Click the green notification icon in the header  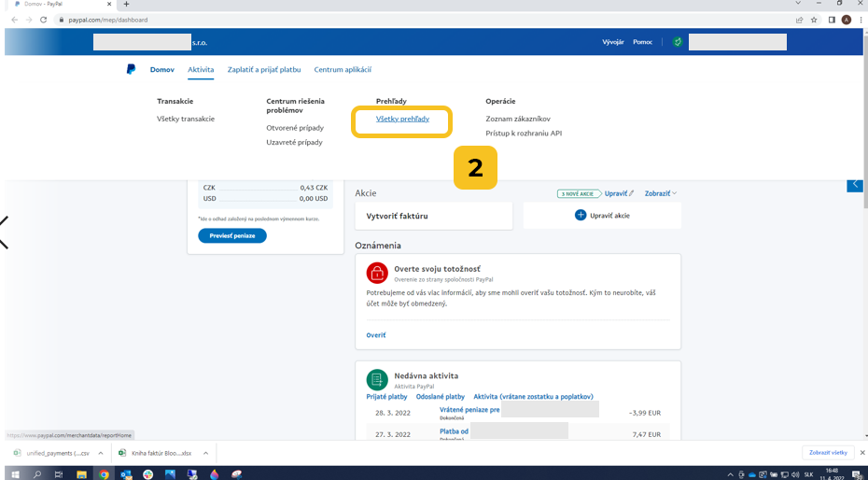pyautogui.click(x=678, y=42)
